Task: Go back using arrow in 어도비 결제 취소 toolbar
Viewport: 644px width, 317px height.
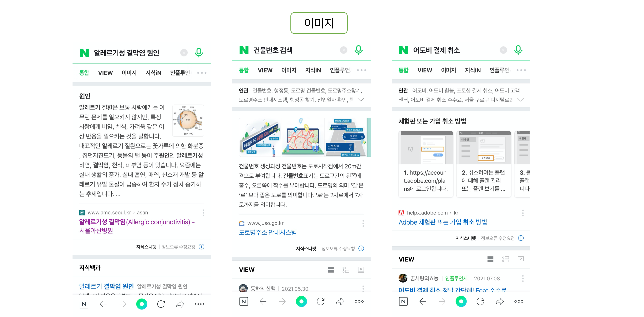Action: [423, 301]
